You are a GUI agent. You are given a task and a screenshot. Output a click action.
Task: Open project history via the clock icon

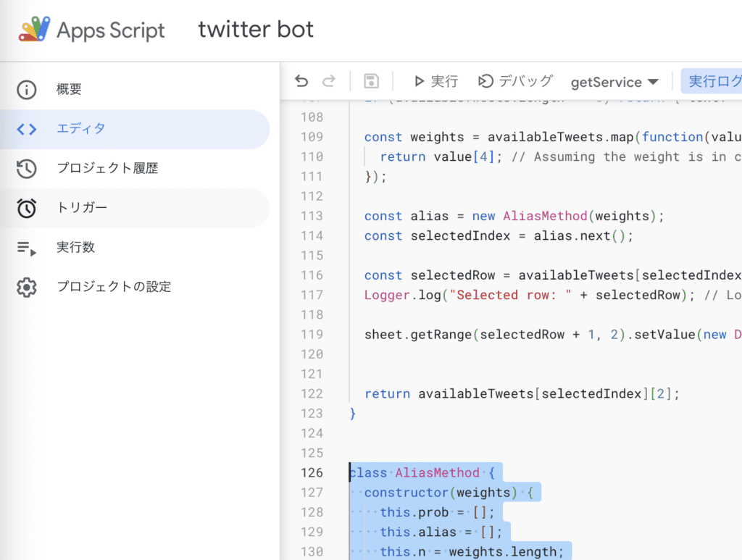(26, 168)
